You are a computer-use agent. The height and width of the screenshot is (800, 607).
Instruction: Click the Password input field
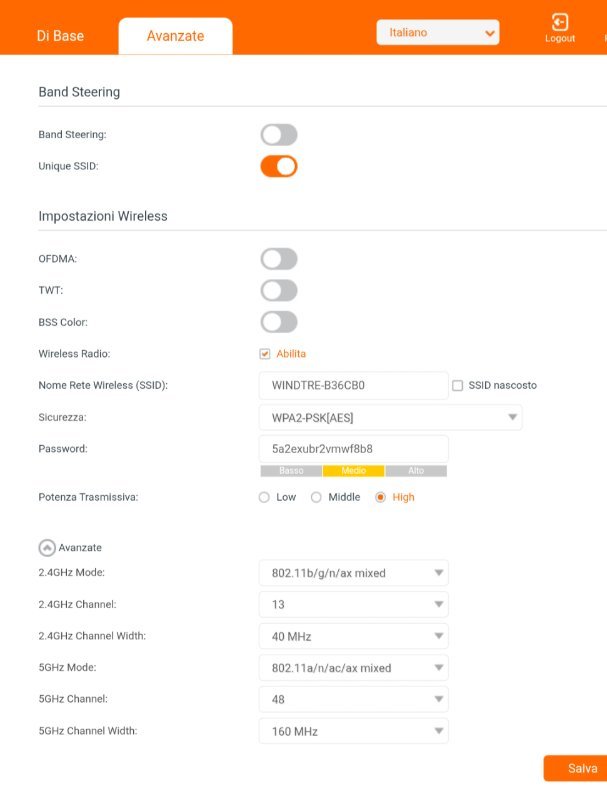pyautogui.click(x=353, y=449)
